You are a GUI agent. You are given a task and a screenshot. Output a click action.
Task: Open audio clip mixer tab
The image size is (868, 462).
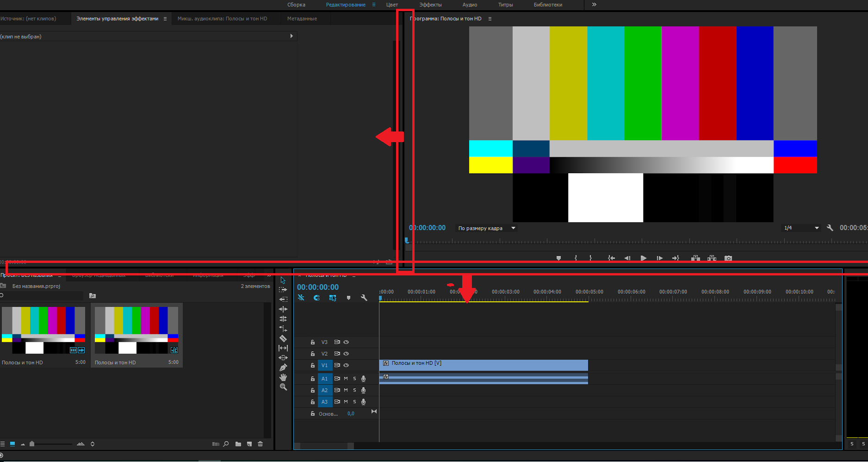coord(223,19)
